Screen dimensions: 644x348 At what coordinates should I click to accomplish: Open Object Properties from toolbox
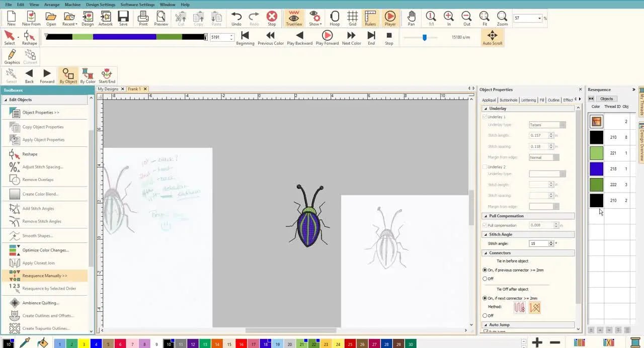point(40,113)
